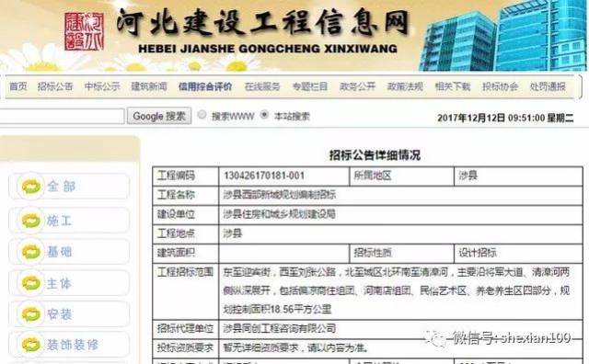Viewport: 589px width, 364px height.
Task: Click the green icon beside 基础
Action: 30,252
